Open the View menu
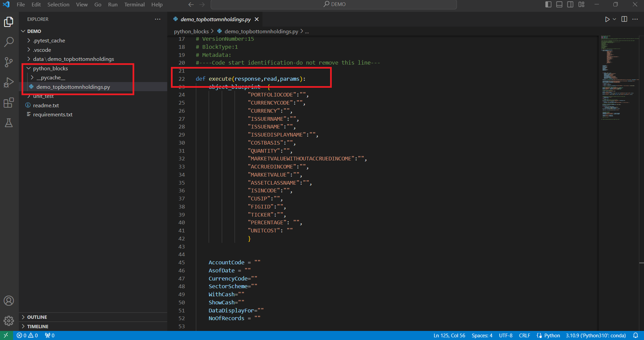 (82, 4)
